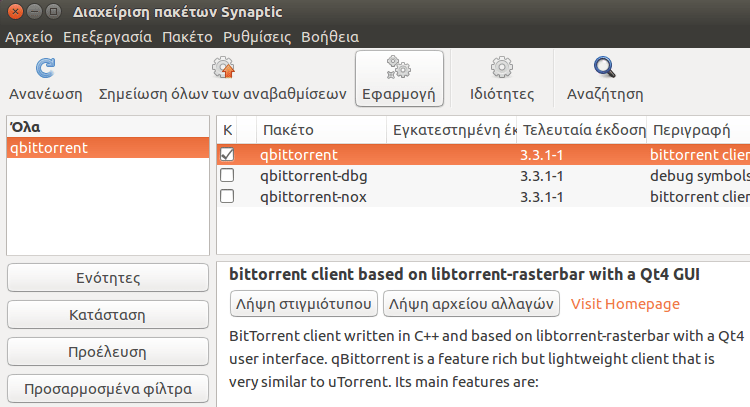This screenshot has height=407, width=750.
Task: Click the debug symbols description cell
Action: (x=699, y=176)
